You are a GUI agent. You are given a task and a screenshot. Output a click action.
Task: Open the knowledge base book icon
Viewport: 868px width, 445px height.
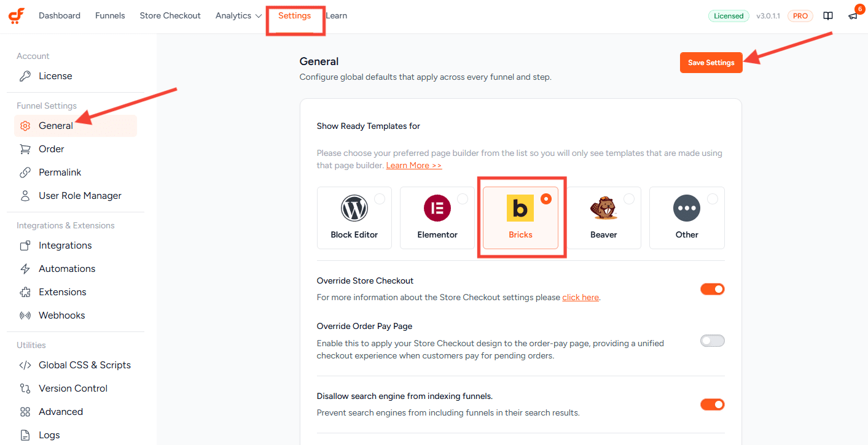click(828, 16)
